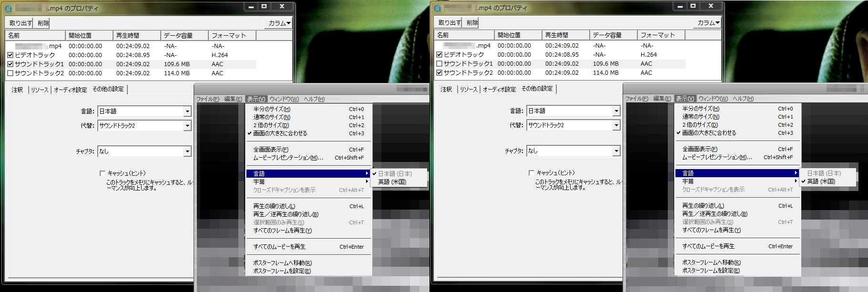This screenshot has height=292, width=868.
Task: Choose すべてのムービーを再生 in right 表示 menu
Action: [x=737, y=246]
